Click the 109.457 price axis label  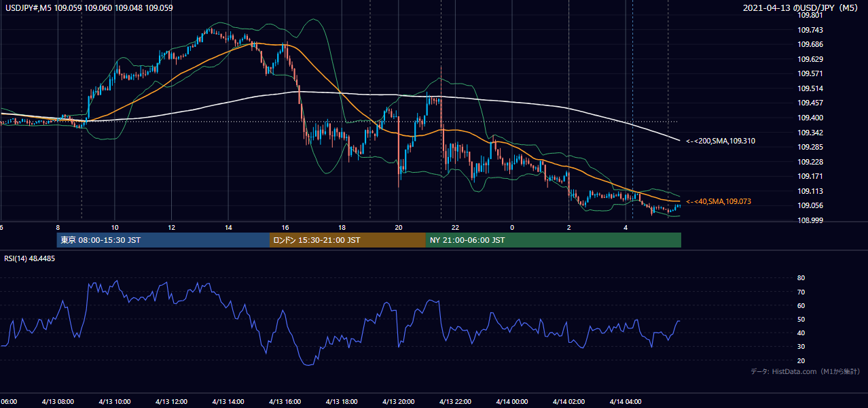click(x=810, y=103)
